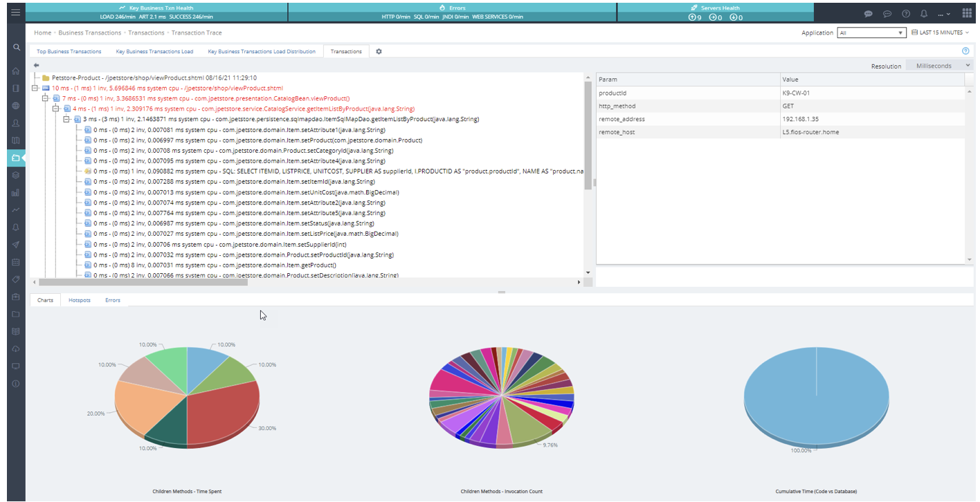Viewport: 980px width, 502px height.
Task: Click the filled chat bubble icon in header
Action: (x=869, y=14)
